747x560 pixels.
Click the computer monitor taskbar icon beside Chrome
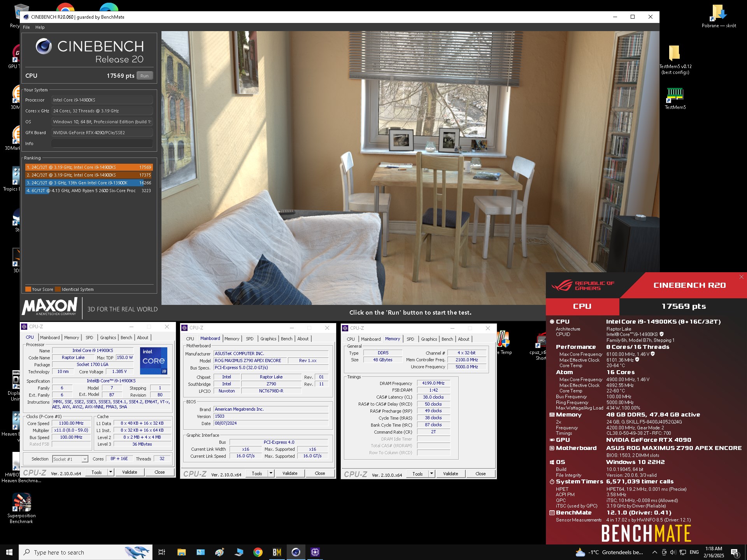click(x=238, y=552)
